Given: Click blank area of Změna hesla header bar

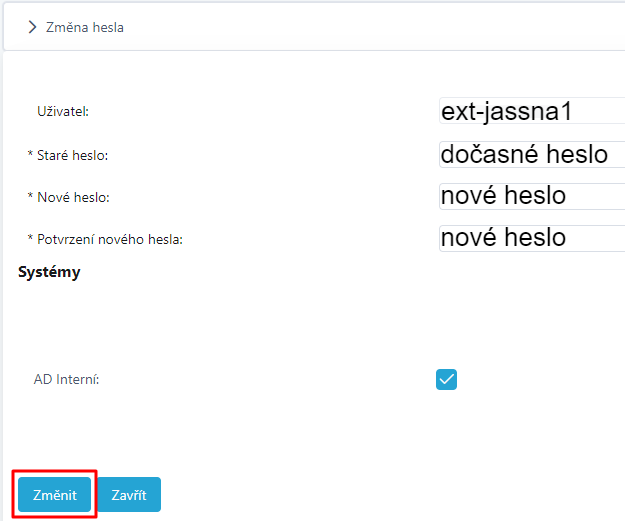Looking at the screenshot, I should point(359,27).
